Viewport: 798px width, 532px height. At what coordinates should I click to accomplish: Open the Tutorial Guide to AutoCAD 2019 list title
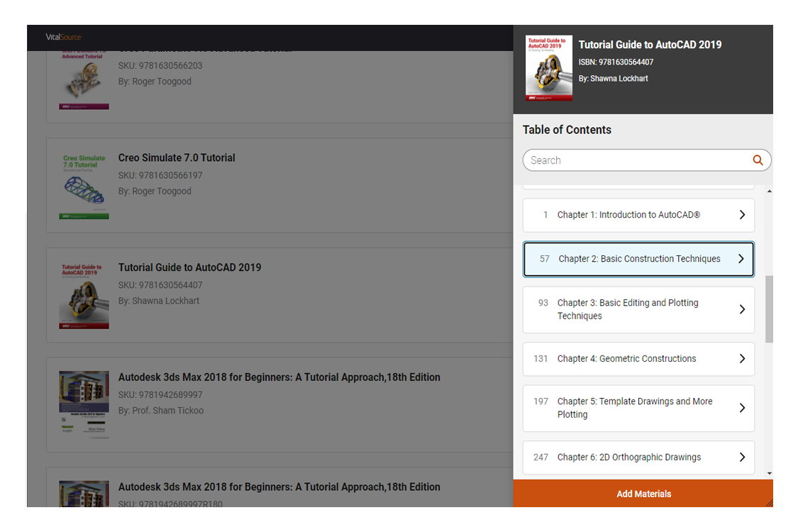click(189, 267)
